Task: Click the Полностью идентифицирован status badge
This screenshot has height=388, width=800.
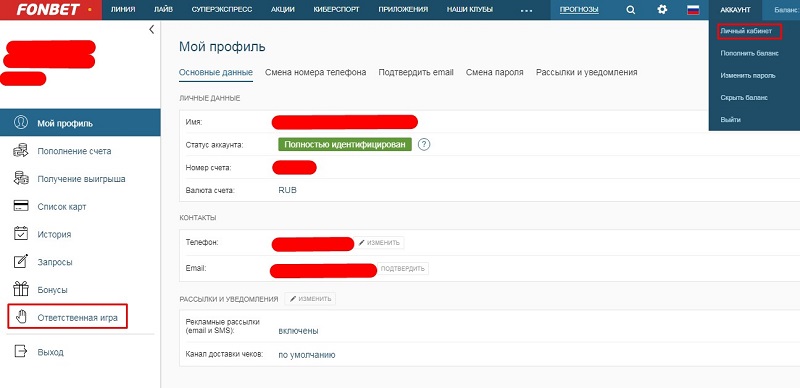Action: (x=345, y=144)
